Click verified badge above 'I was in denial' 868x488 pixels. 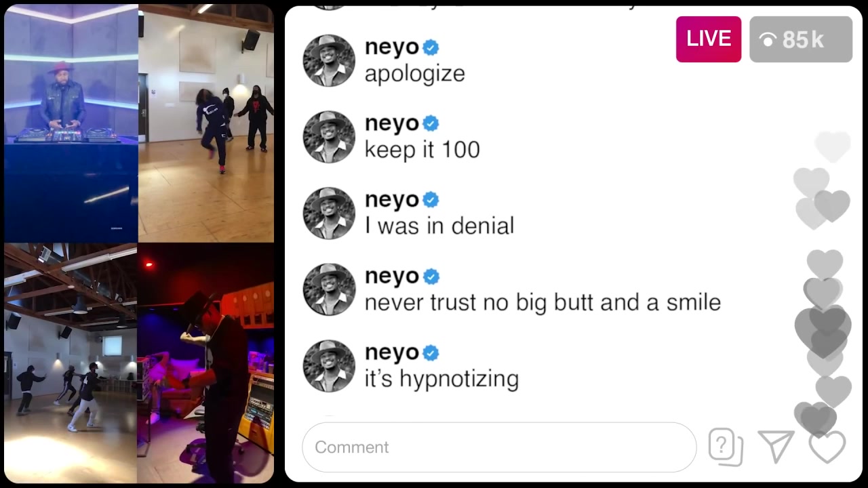click(431, 200)
